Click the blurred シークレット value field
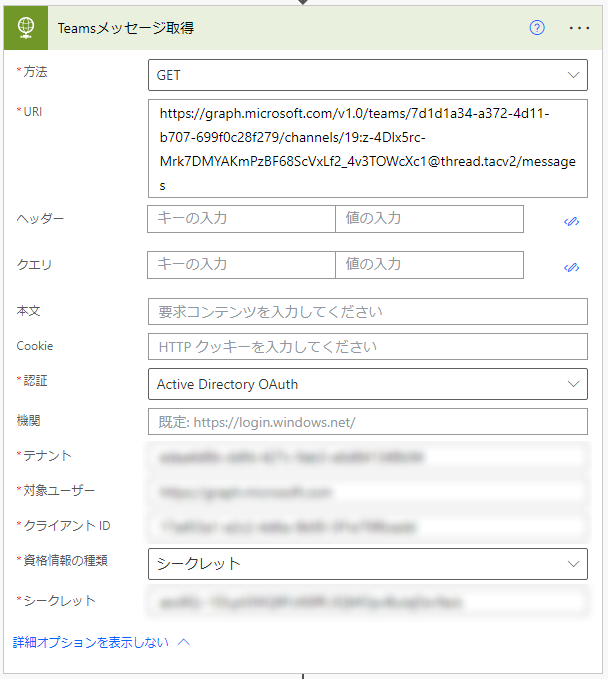This screenshot has width=608, height=679. [368, 601]
